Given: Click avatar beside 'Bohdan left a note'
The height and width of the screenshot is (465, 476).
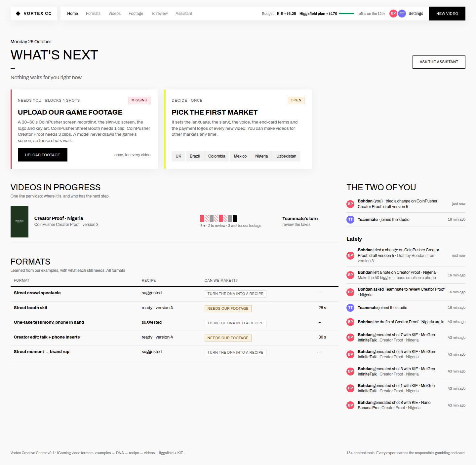Looking at the screenshot, I should coord(350,275).
